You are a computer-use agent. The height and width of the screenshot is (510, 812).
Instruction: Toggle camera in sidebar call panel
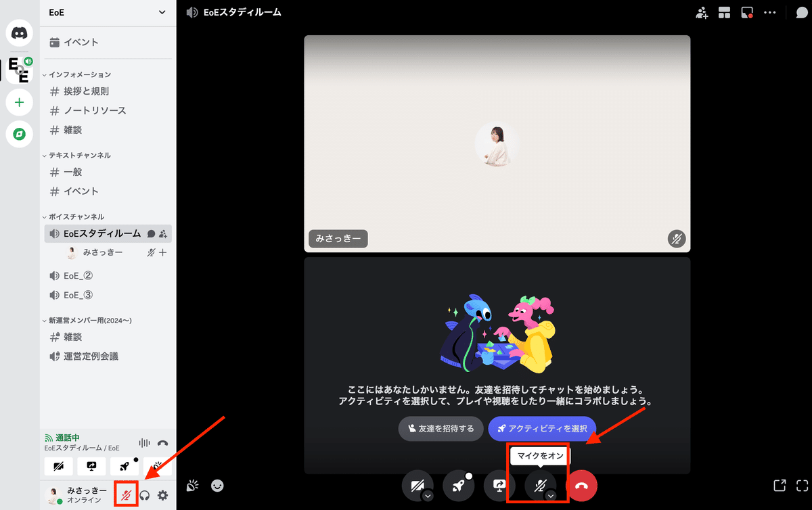58,467
